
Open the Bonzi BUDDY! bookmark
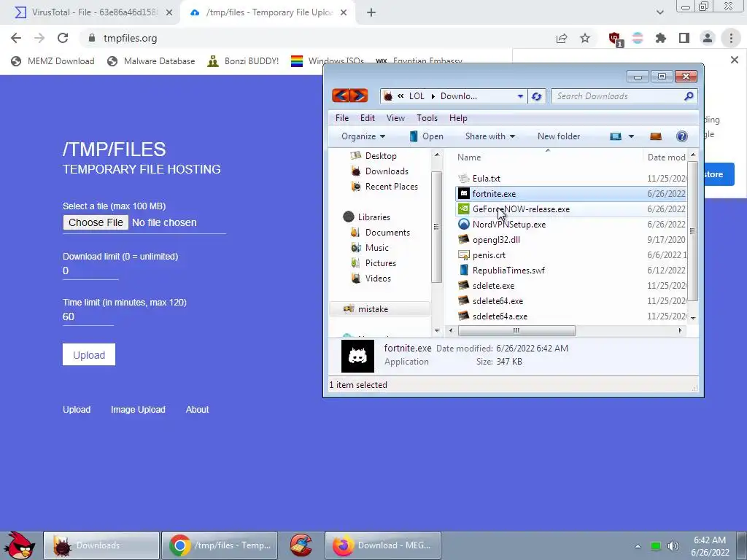pyautogui.click(x=243, y=61)
